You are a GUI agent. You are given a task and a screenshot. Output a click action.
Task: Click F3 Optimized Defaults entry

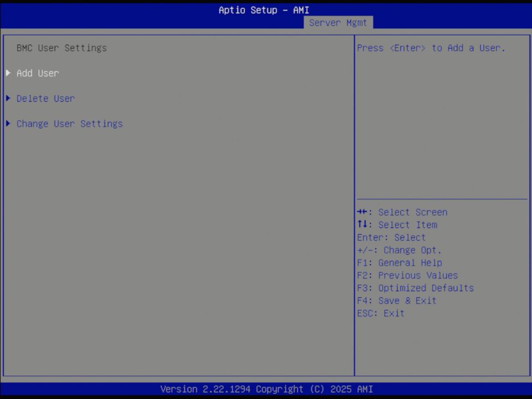point(415,288)
